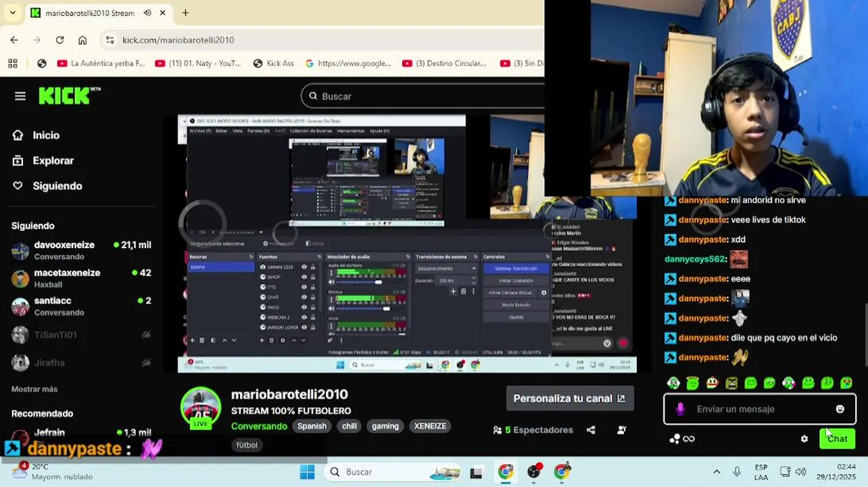Open Herramientas menu in OBS window

(351, 131)
